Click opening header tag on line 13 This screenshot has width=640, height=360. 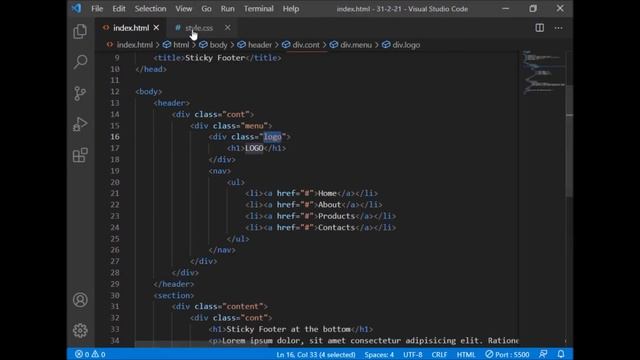(171, 103)
